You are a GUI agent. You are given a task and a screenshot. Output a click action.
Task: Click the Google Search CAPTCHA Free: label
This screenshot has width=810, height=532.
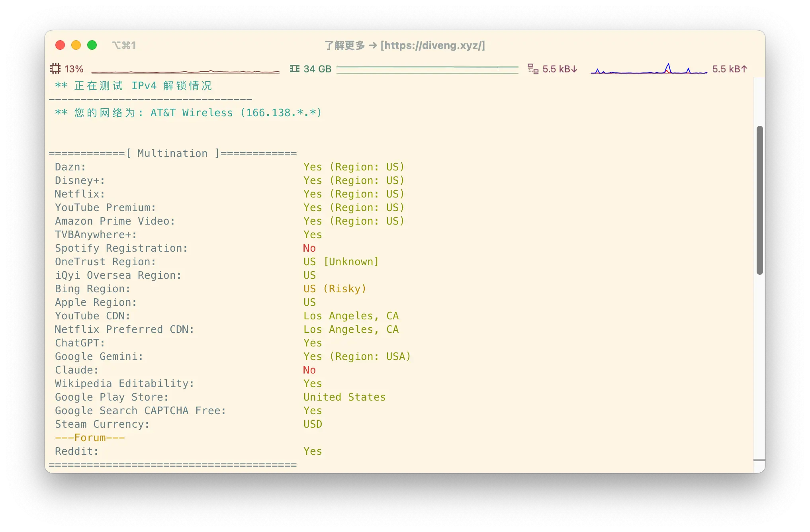(141, 411)
